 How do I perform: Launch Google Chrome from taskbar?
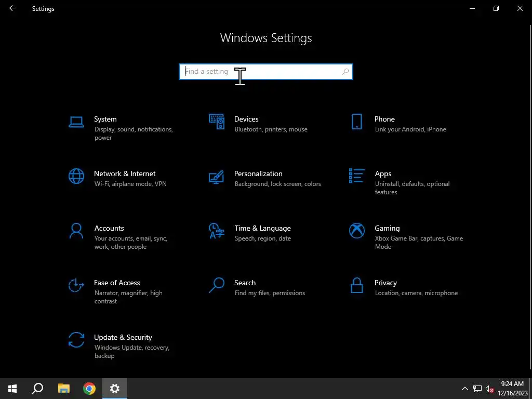[x=89, y=389]
